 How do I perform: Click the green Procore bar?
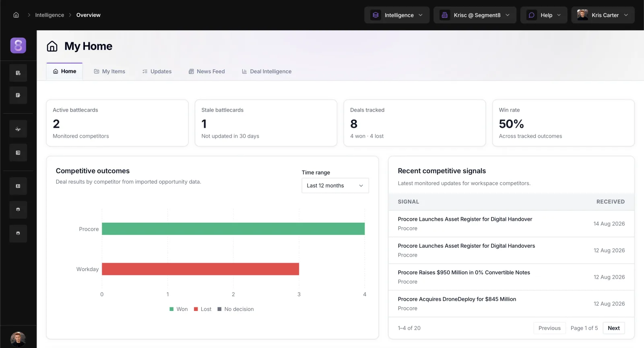[233, 229]
